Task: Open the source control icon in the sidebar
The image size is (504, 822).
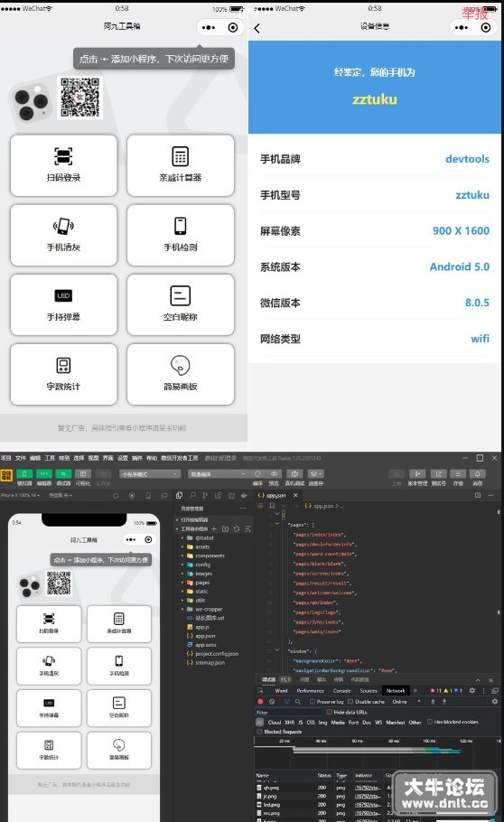Action: [x=205, y=495]
